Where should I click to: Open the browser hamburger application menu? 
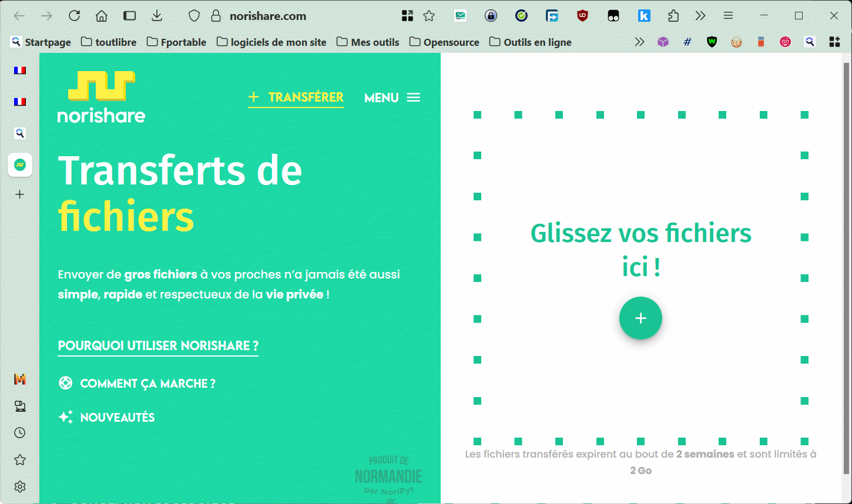(x=728, y=16)
